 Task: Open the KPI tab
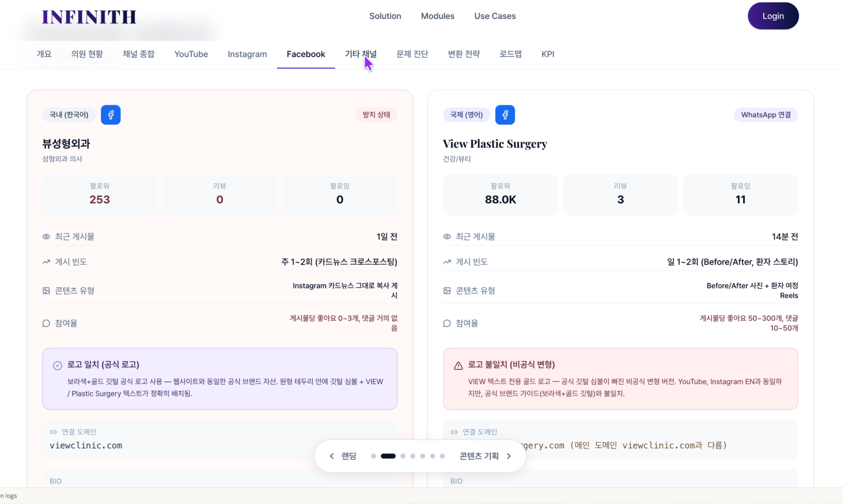pyautogui.click(x=548, y=54)
